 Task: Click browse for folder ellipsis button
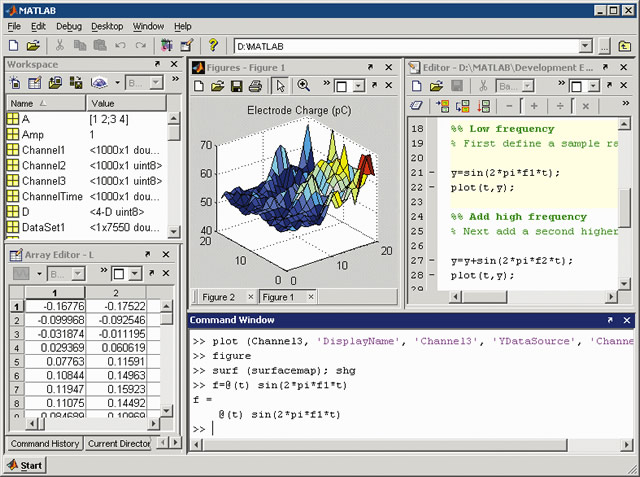click(604, 47)
